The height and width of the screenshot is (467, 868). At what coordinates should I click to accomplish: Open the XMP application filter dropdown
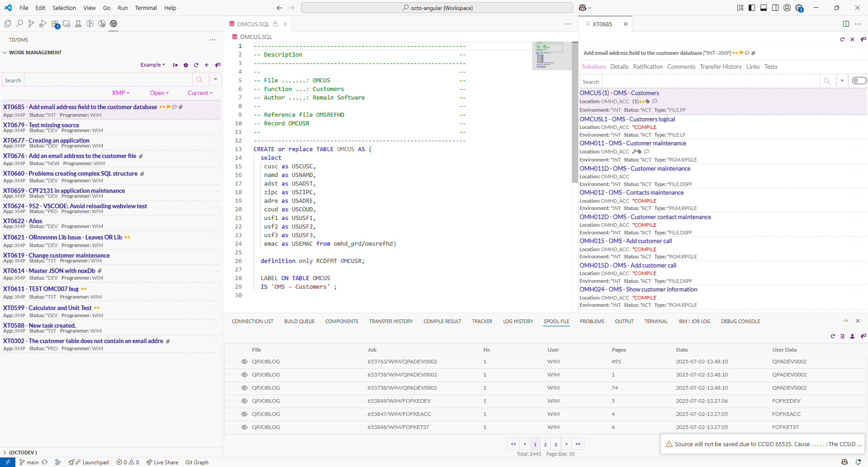tap(121, 93)
